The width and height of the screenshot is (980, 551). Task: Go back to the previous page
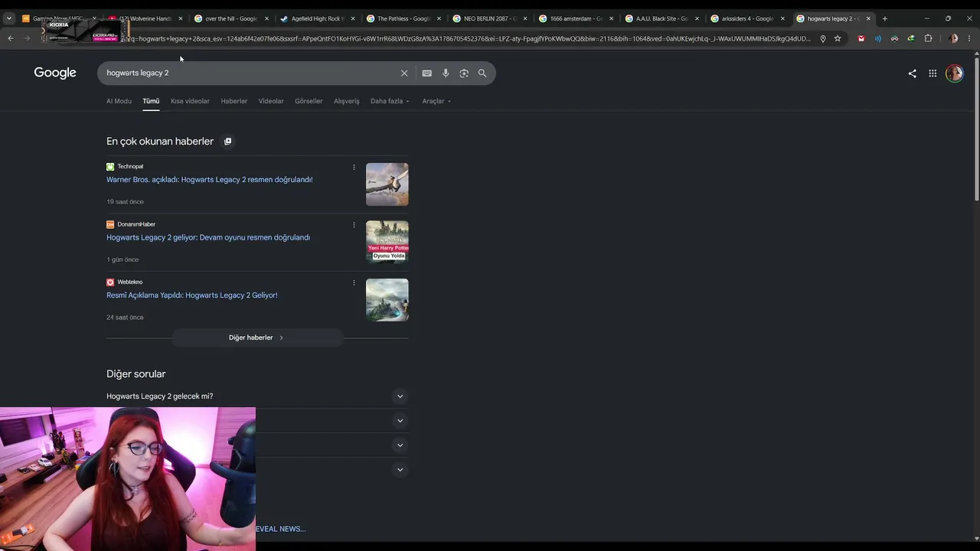[x=11, y=38]
